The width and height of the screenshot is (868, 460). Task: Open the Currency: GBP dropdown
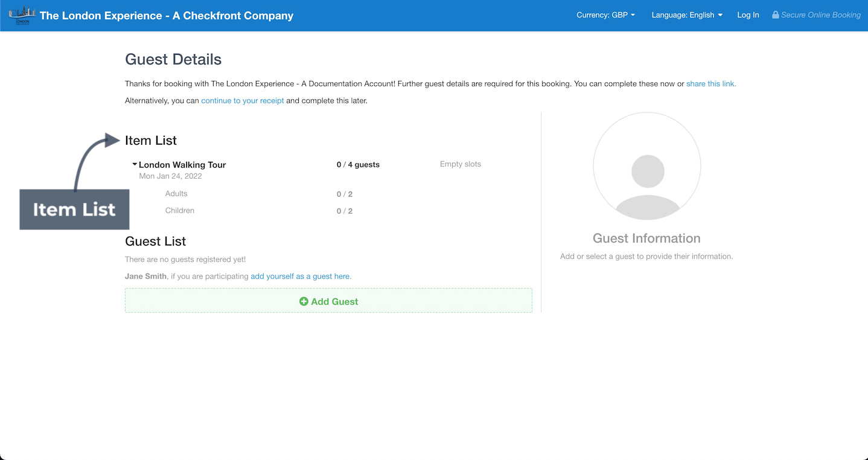[x=606, y=15]
